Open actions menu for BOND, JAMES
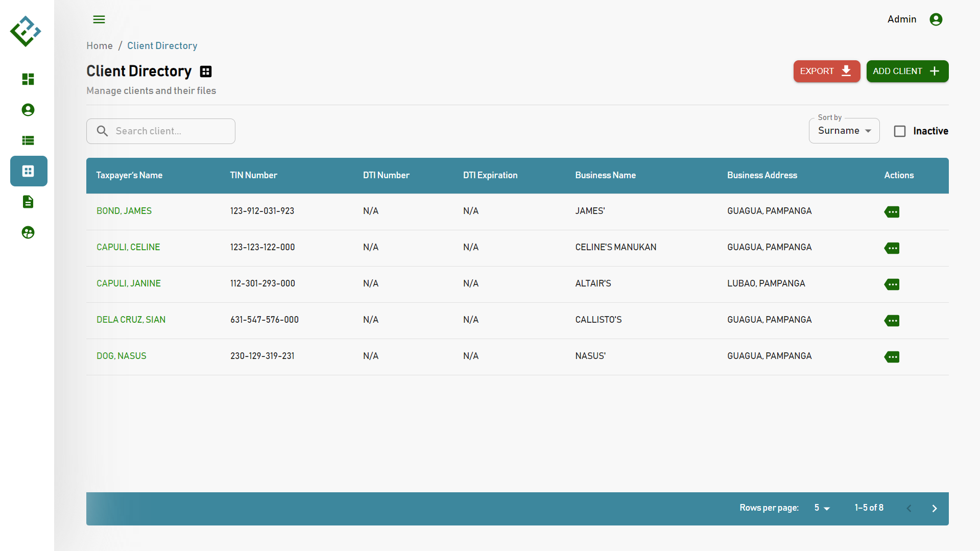The height and width of the screenshot is (551, 980). click(x=892, y=211)
